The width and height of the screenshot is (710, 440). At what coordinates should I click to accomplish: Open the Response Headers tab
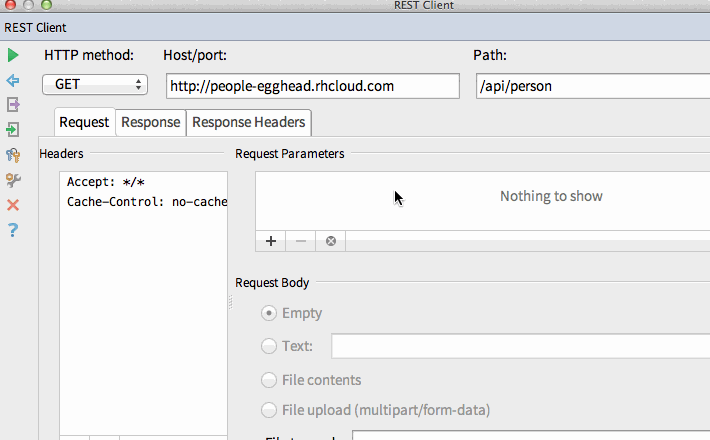(x=248, y=122)
